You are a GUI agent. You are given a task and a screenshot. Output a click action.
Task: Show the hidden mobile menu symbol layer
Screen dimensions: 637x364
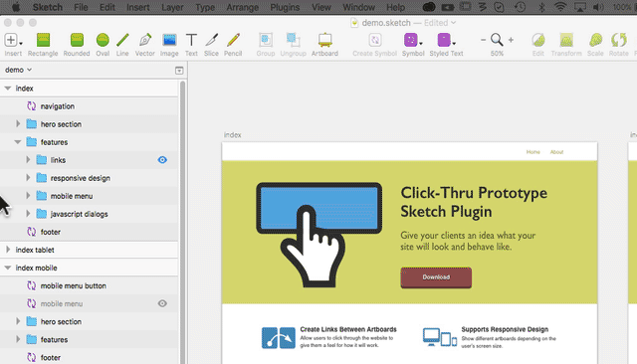pos(162,303)
